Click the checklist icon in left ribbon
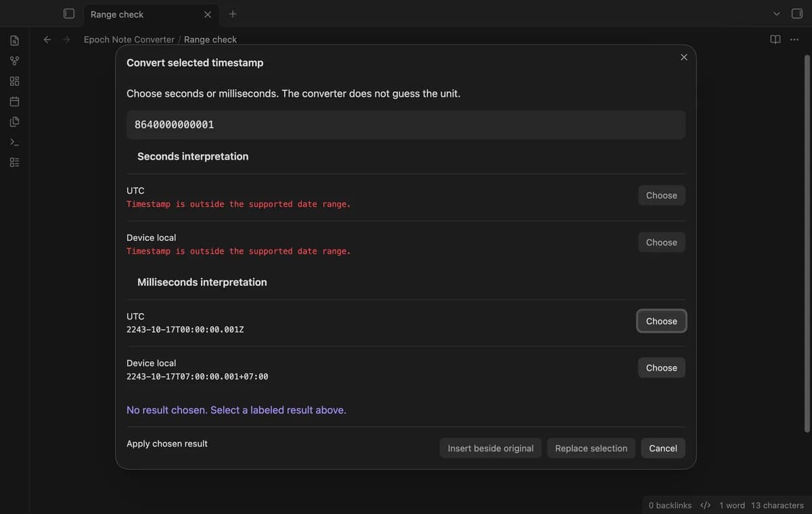The width and height of the screenshot is (812, 514). (14, 162)
